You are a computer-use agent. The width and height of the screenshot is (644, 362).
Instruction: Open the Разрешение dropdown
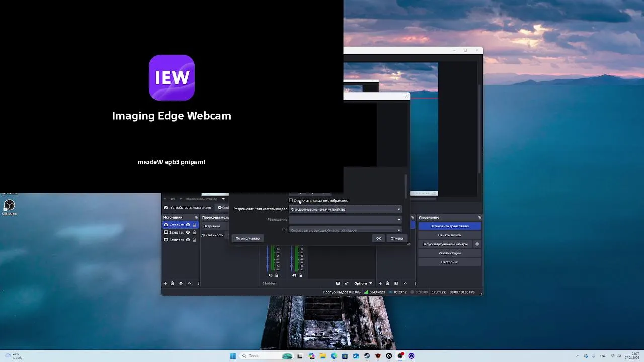point(345,220)
